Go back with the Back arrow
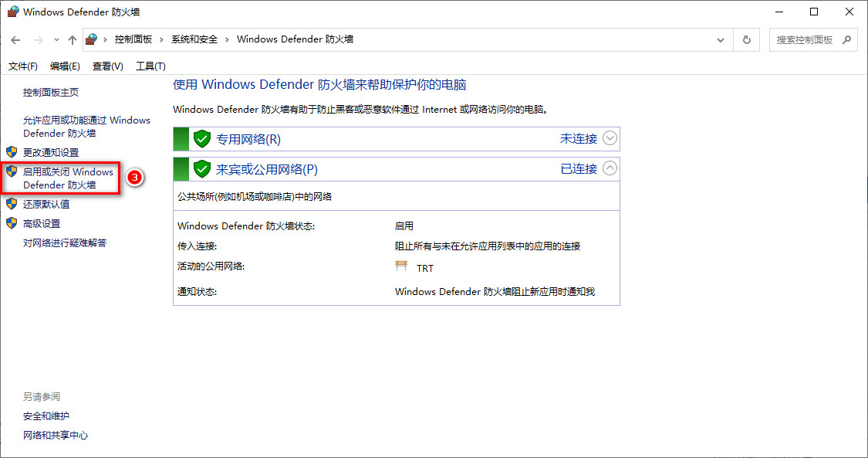This screenshot has width=868, height=458. click(x=15, y=40)
